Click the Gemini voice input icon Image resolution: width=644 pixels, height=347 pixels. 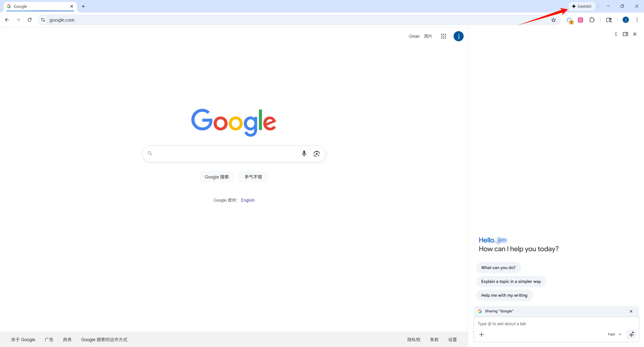click(x=631, y=334)
